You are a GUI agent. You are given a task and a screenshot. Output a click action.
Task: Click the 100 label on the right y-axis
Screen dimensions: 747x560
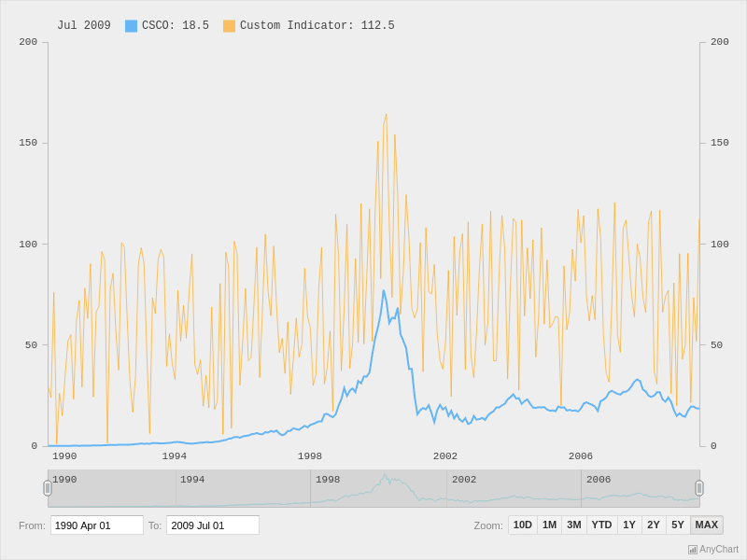pos(719,245)
